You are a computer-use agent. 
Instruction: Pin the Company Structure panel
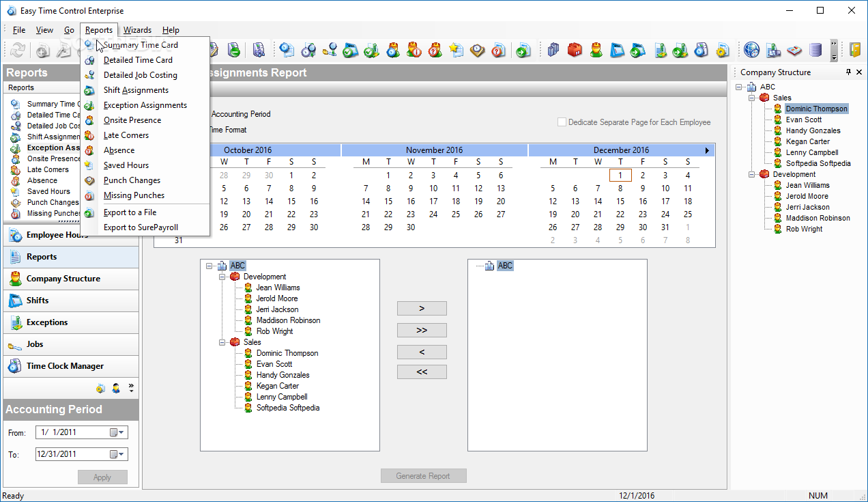pos(848,72)
